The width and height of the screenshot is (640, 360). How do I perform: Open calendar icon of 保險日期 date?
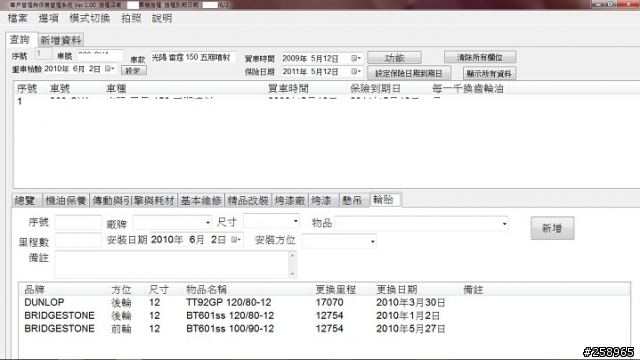click(x=356, y=71)
